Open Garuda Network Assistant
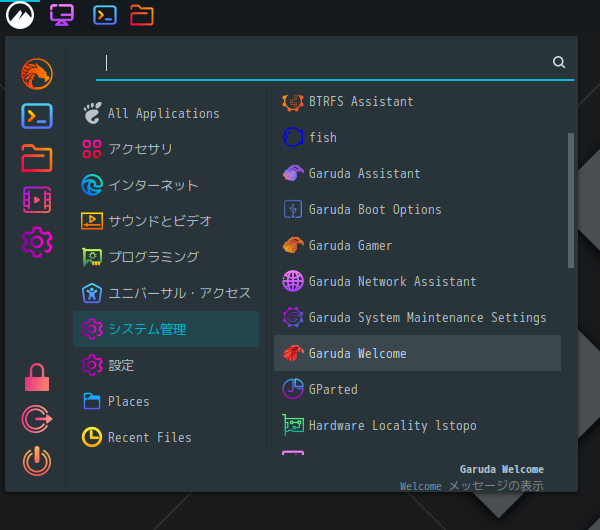600x530 pixels. point(417,281)
